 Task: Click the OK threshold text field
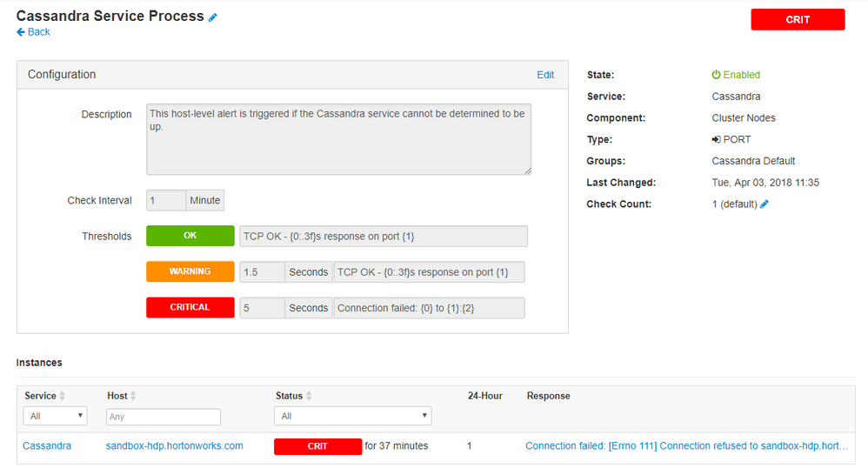(x=383, y=236)
